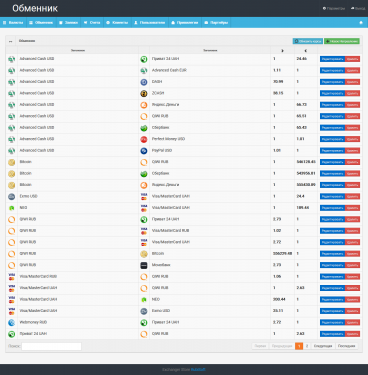
Task: Delete the Advanced Cash USD to ZCASH direction
Action: [x=352, y=94]
